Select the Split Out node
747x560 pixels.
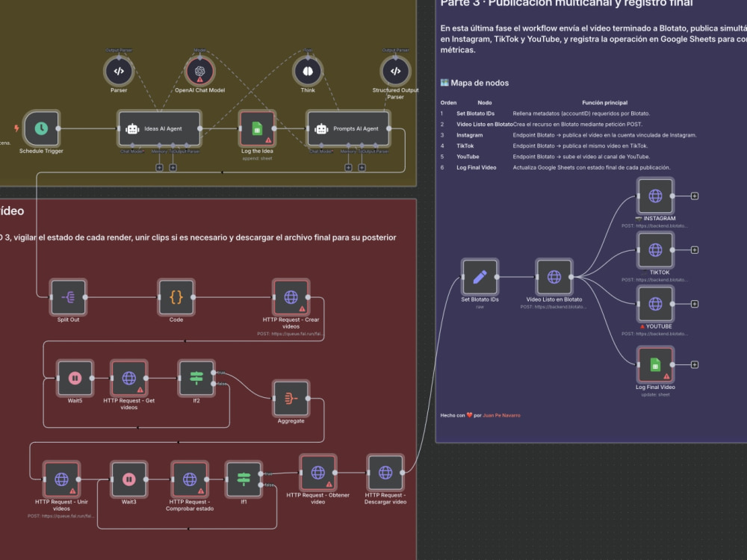68,297
